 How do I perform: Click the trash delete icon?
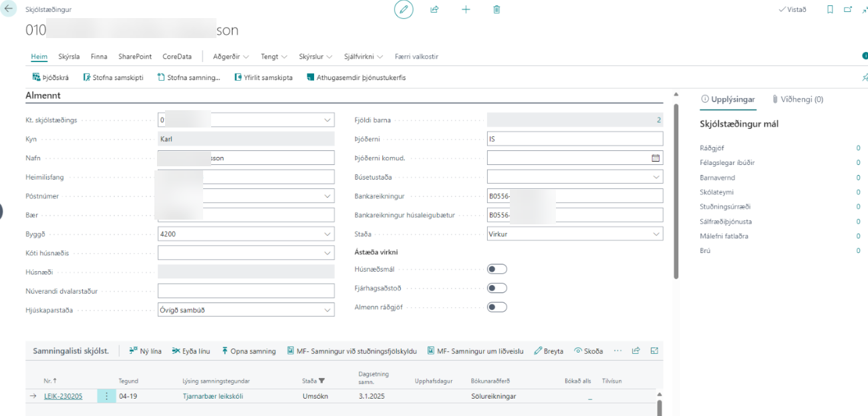click(496, 9)
